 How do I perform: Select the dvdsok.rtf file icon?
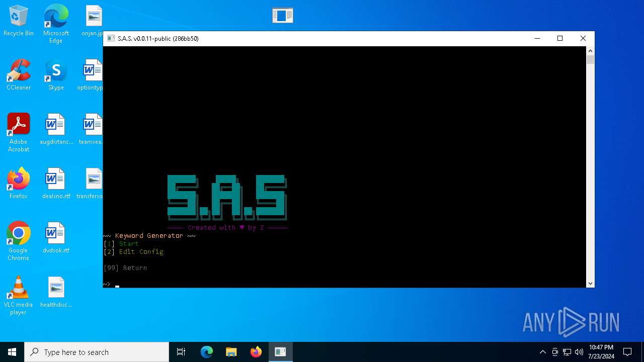[x=56, y=238]
